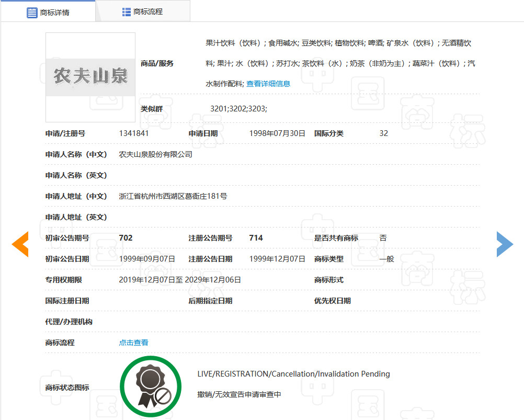Select address 浙江省杭州市西湖区葛衙庄181号
Image resolution: width=524 pixels, height=420 pixels.
pyautogui.click(x=173, y=196)
